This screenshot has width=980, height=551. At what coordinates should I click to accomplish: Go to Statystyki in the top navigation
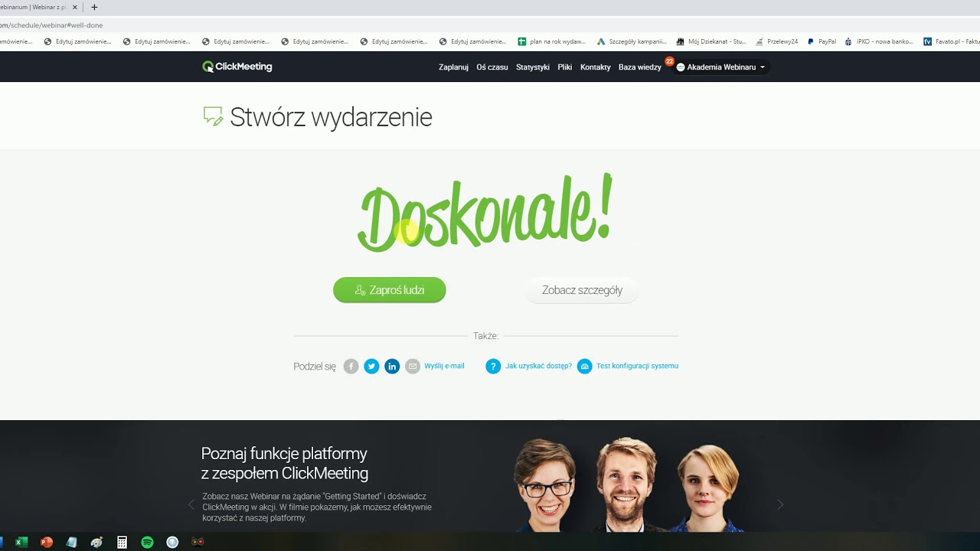[x=533, y=67]
